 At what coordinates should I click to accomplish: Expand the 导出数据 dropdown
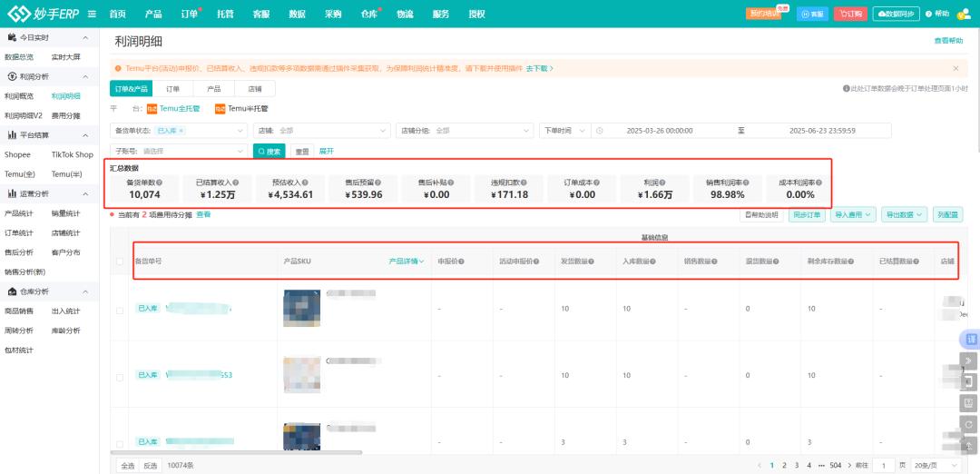pos(904,215)
